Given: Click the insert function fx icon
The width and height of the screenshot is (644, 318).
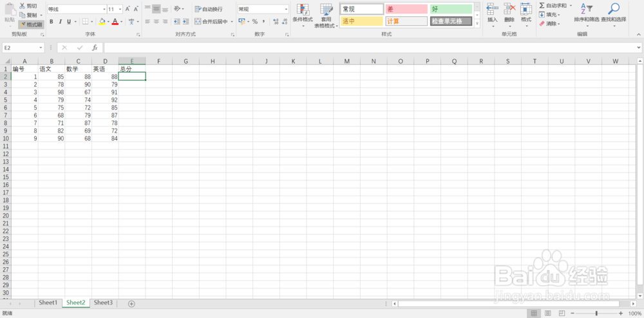Looking at the screenshot, I should (x=95, y=48).
